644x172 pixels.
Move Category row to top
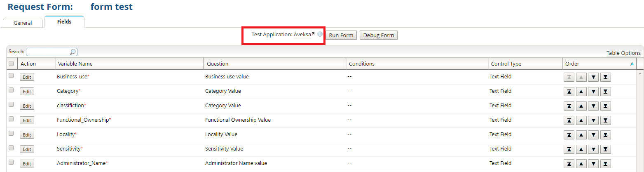tap(569, 92)
